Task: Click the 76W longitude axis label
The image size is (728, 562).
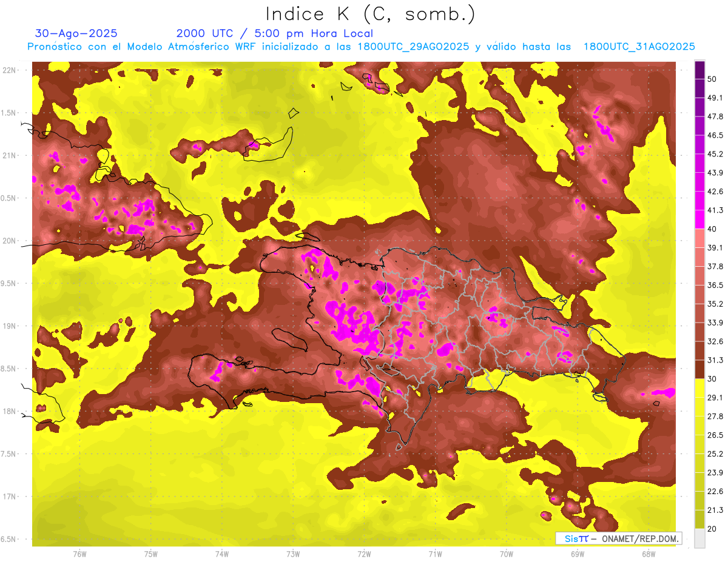Action: [x=79, y=554]
